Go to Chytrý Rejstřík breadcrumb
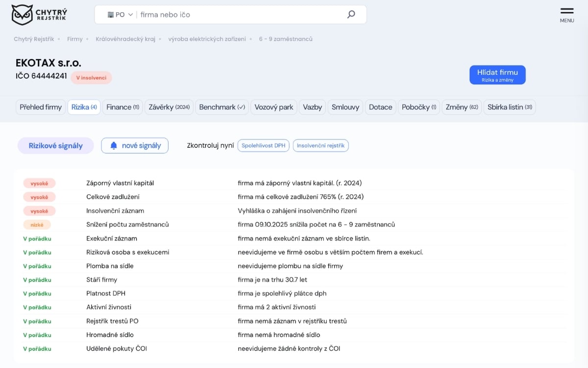 [x=34, y=39]
